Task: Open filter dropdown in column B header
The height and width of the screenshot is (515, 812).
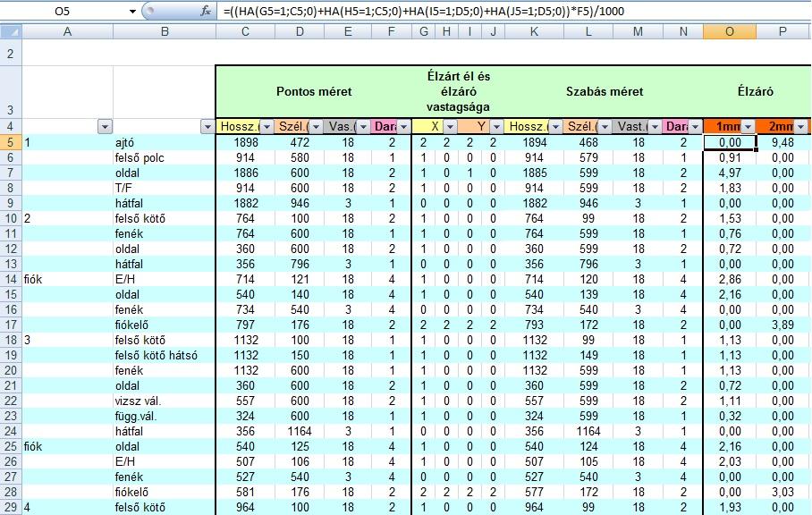Action: (207, 127)
